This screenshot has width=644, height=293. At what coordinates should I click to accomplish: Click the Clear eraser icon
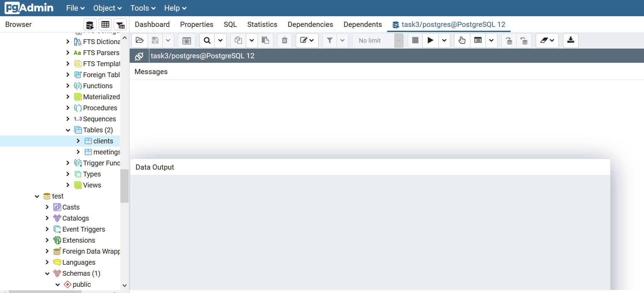(x=544, y=40)
